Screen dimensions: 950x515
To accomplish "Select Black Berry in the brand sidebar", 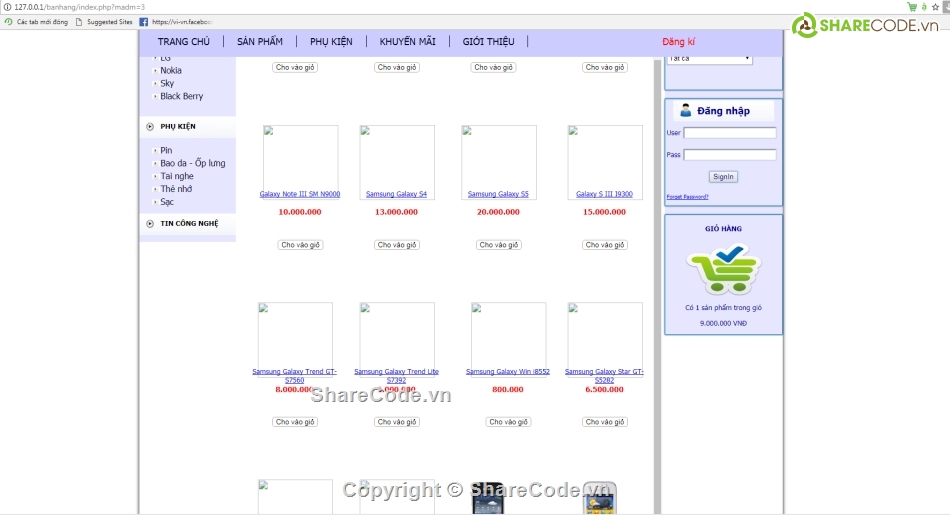I will (x=182, y=96).
